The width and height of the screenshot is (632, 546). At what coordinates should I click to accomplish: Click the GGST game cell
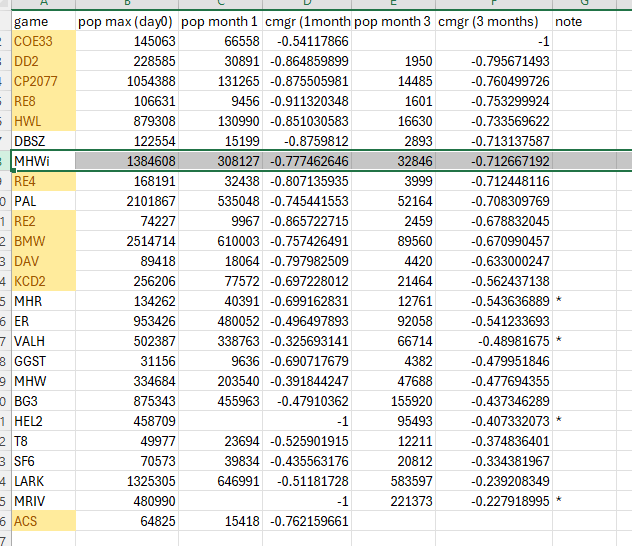[x=44, y=361]
